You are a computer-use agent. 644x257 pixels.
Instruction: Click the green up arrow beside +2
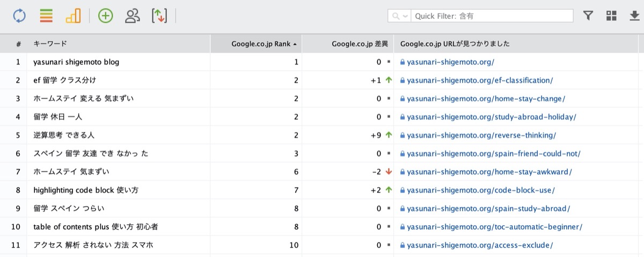pyautogui.click(x=389, y=190)
